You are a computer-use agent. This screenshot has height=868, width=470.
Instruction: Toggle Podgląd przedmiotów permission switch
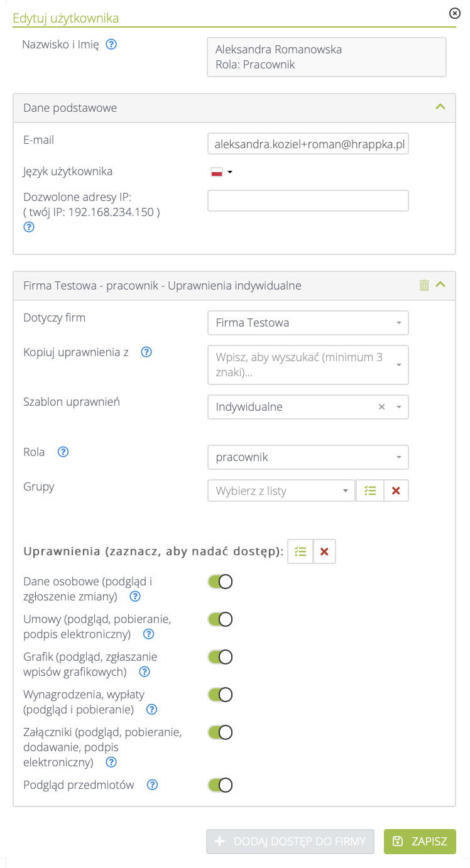tap(221, 785)
